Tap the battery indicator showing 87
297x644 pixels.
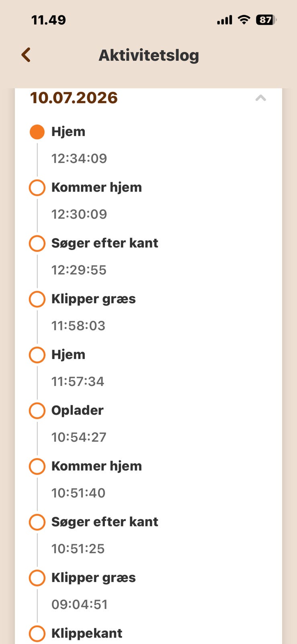(x=266, y=20)
